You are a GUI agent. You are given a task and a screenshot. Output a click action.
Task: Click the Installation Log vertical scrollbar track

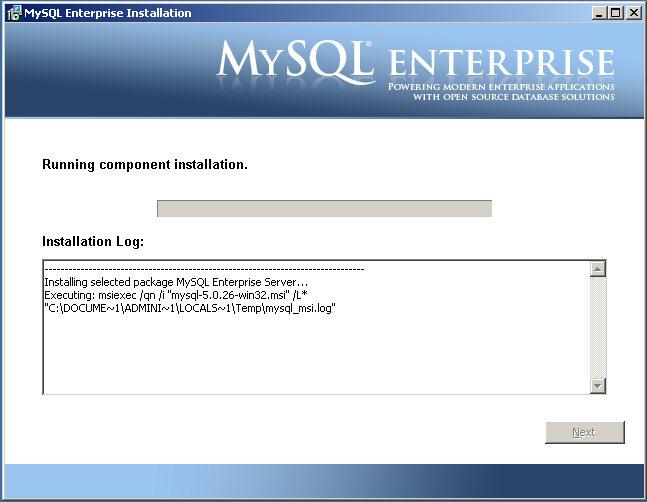[x=599, y=327]
